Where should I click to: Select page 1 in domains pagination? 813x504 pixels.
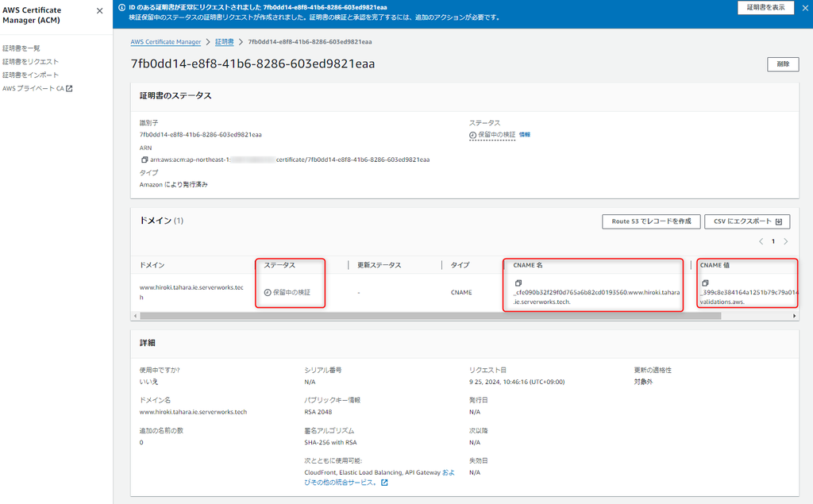coord(773,241)
